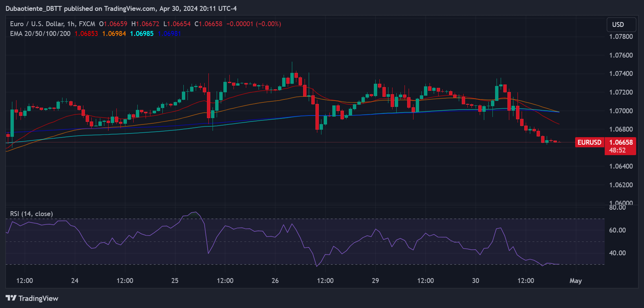
Task: Click the 1.06400 price axis label
Action: tap(621, 166)
